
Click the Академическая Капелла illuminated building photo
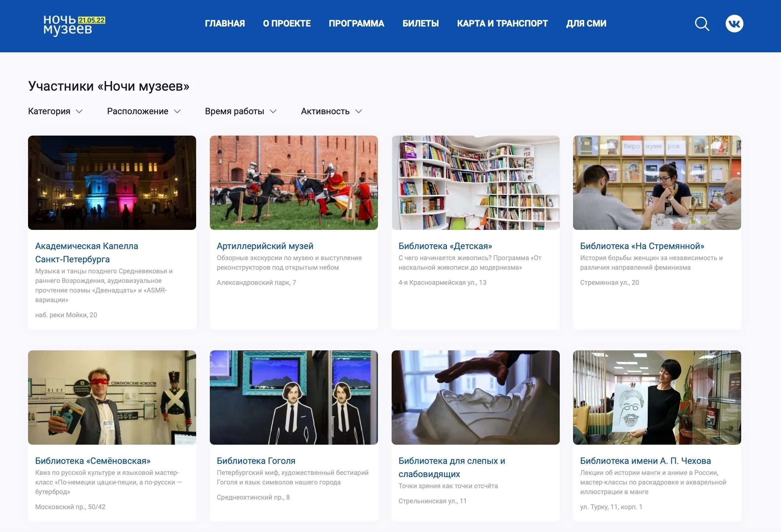[x=112, y=183]
